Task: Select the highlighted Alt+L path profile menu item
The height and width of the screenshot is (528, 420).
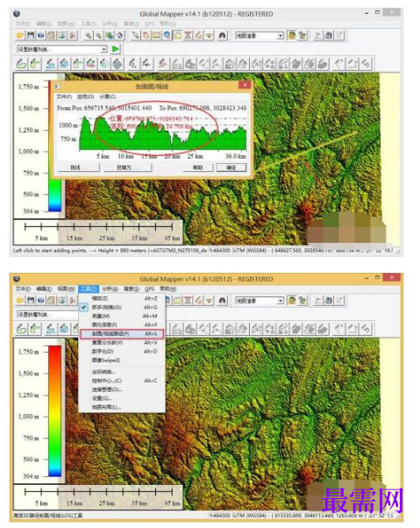Action: click(x=122, y=334)
